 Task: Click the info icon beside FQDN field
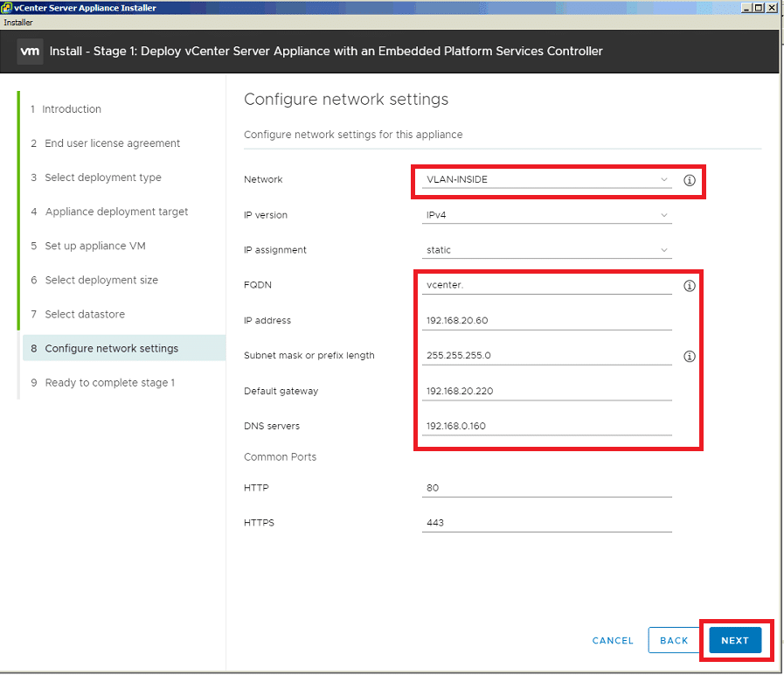(689, 286)
